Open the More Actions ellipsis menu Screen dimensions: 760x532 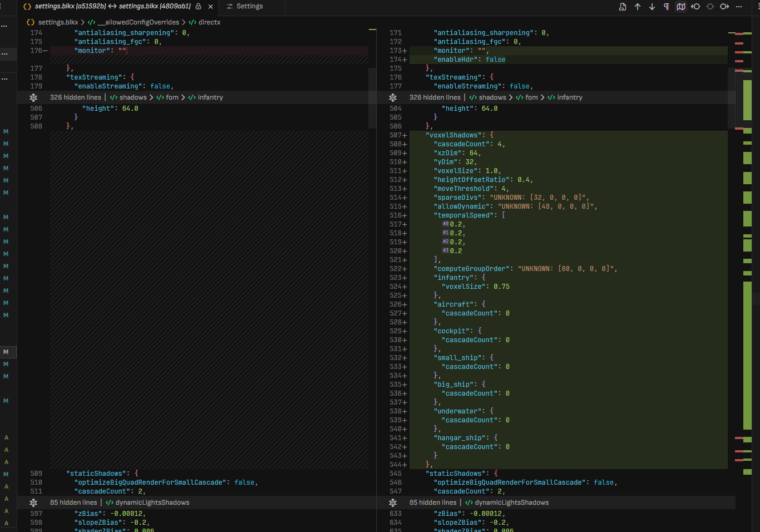tap(739, 7)
